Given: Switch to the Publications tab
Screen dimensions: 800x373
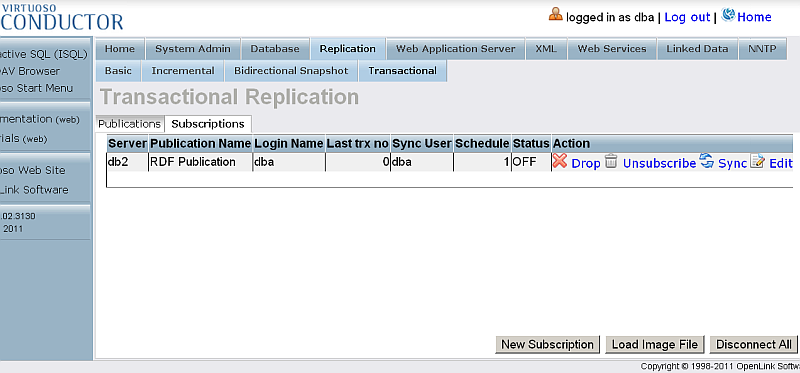Looking at the screenshot, I should 130,123.
